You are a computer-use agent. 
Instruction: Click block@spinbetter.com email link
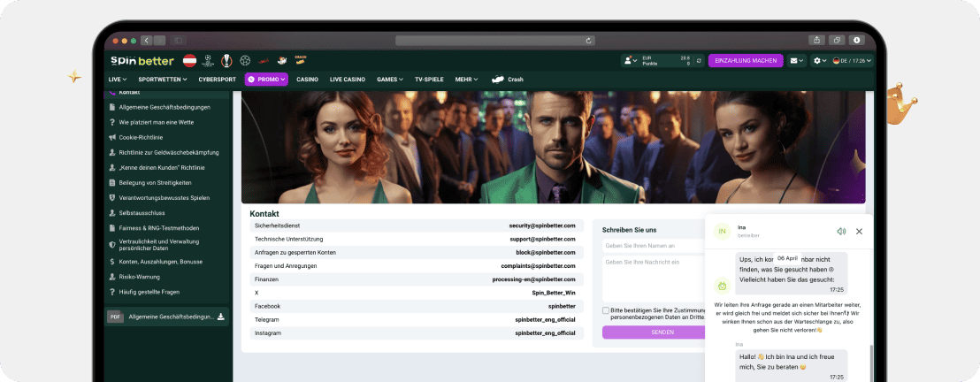click(x=545, y=253)
